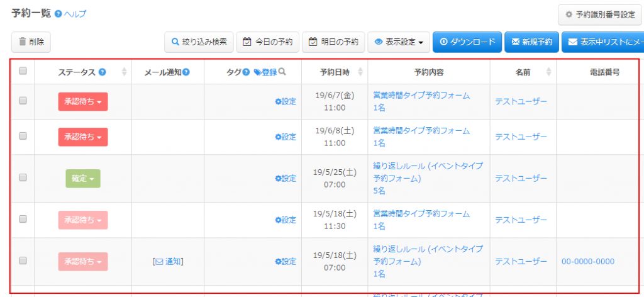The image size is (644, 297).
Task: Click the 通知 mail icon link
Action: click(168, 261)
